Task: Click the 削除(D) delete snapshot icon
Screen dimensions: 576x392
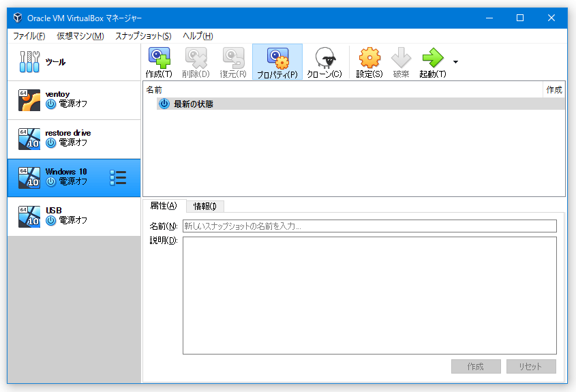Action: (196, 58)
